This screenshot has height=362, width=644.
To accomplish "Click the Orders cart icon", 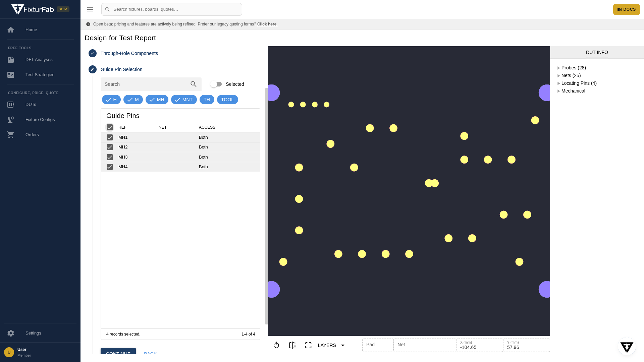I will 11,135.
